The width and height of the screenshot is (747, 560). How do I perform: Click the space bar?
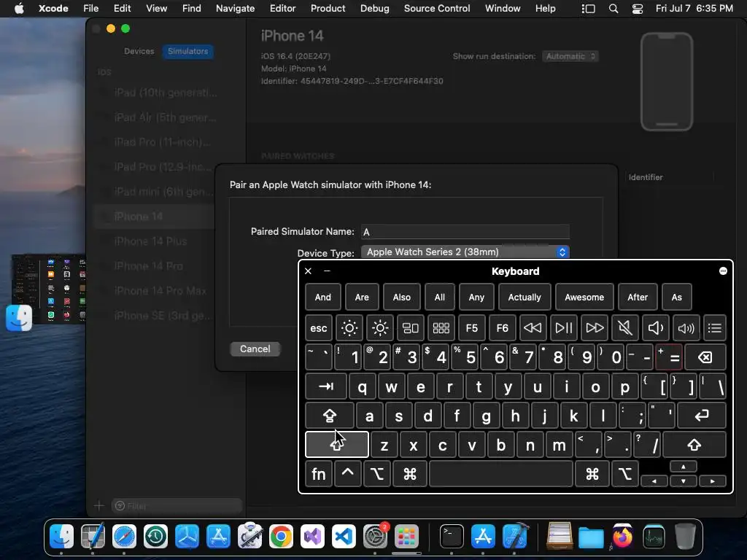coord(500,474)
